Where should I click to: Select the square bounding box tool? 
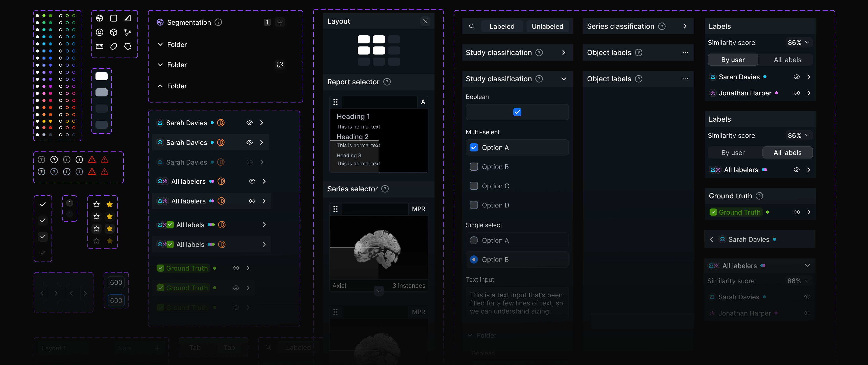point(114,18)
